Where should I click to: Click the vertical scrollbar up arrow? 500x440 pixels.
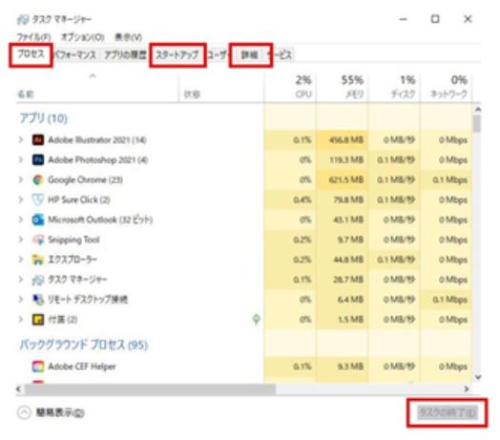[x=478, y=109]
